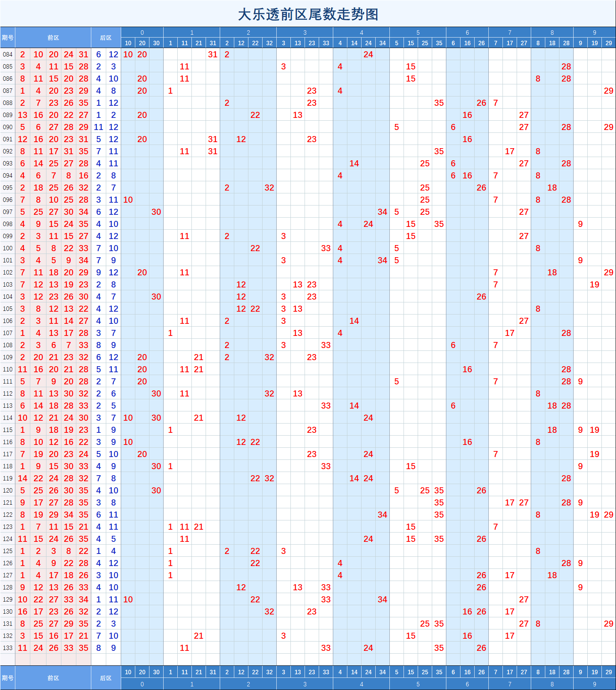This screenshot has width=616, height=690.
Task: Click front-zone number 30 in issue 097
Action: (69, 212)
